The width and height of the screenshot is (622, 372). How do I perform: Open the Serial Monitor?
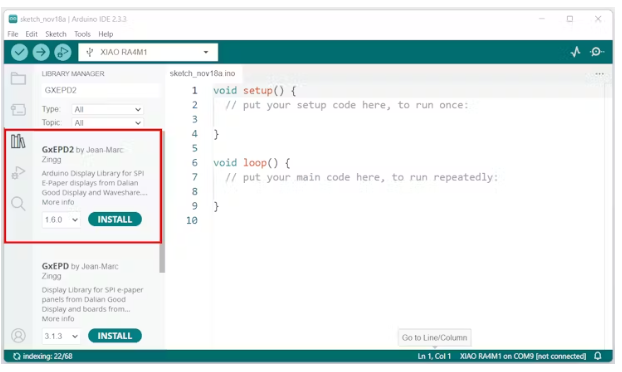[x=597, y=52]
